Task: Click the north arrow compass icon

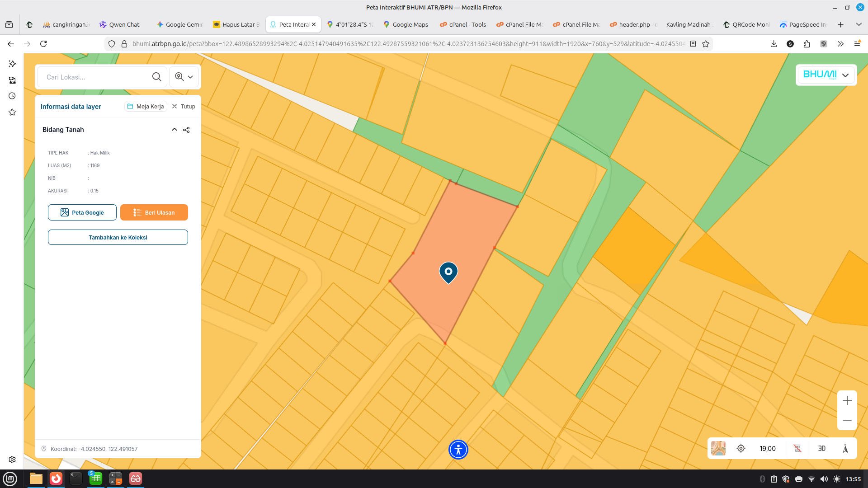Action: click(x=845, y=448)
